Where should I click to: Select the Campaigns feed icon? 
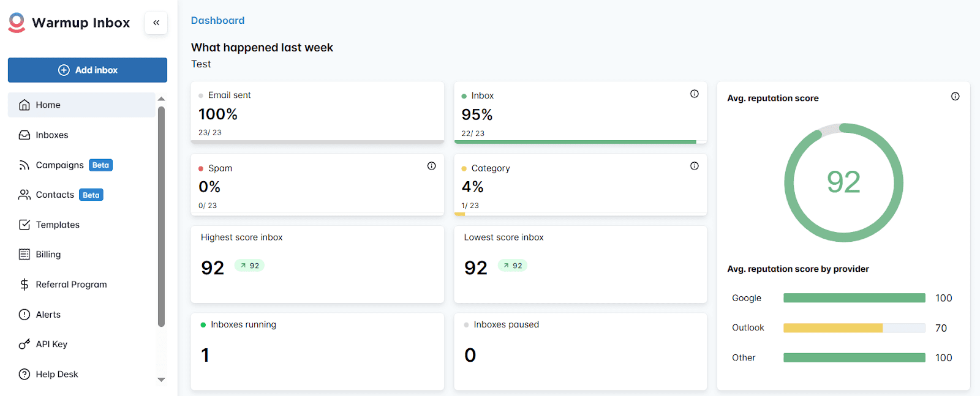click(24, 165)
